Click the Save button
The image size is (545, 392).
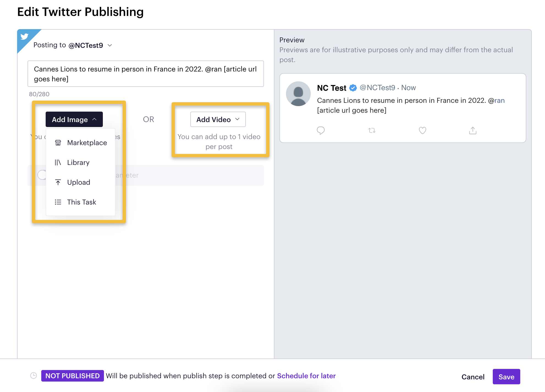[x=506, y=377]
